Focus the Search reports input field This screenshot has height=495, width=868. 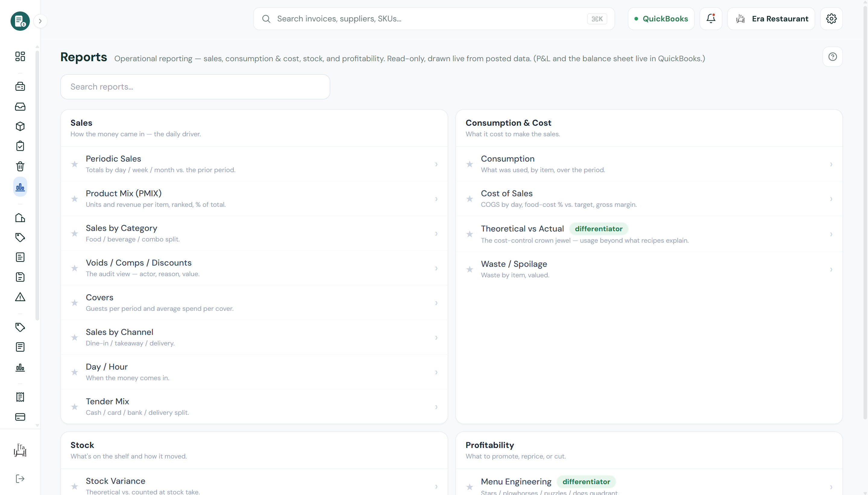pyautogui.click(x=195, y=87)
